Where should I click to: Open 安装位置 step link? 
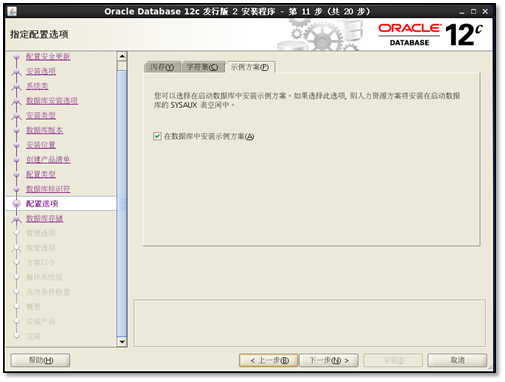tap(41, 145)
